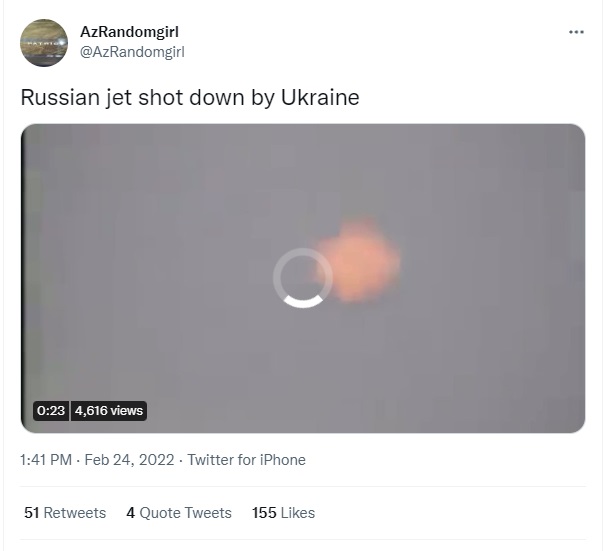Click the Feb 24, 2022 date
Viewport: 613px width, 551px height.
click(129, 460)
